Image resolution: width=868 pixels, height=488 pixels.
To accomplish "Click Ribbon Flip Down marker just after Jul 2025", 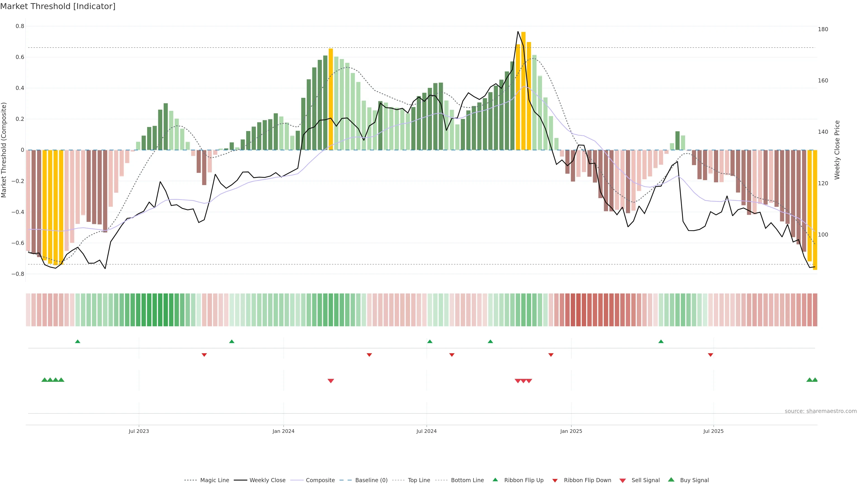I will pyautogui.click(x=710, y=355).
